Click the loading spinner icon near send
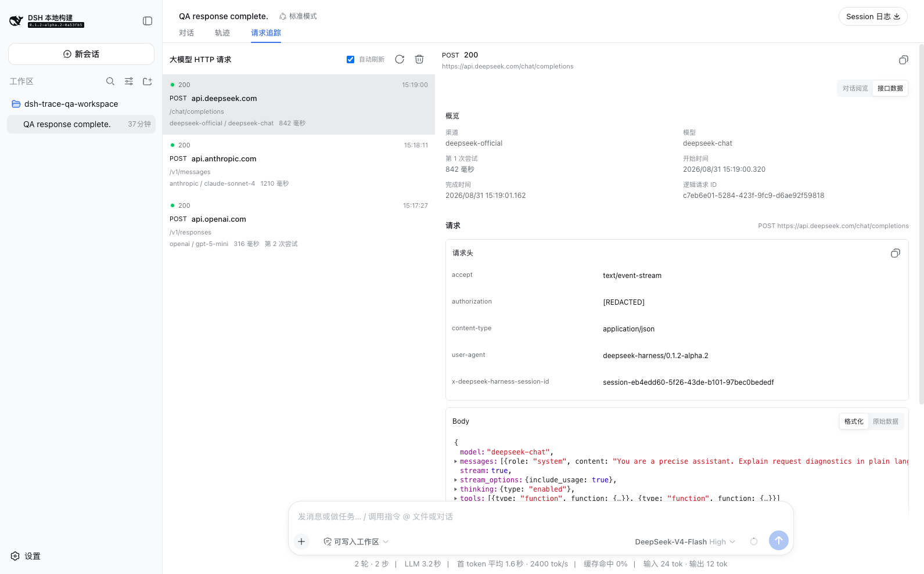The image size is (924, 574). point(754,541)
